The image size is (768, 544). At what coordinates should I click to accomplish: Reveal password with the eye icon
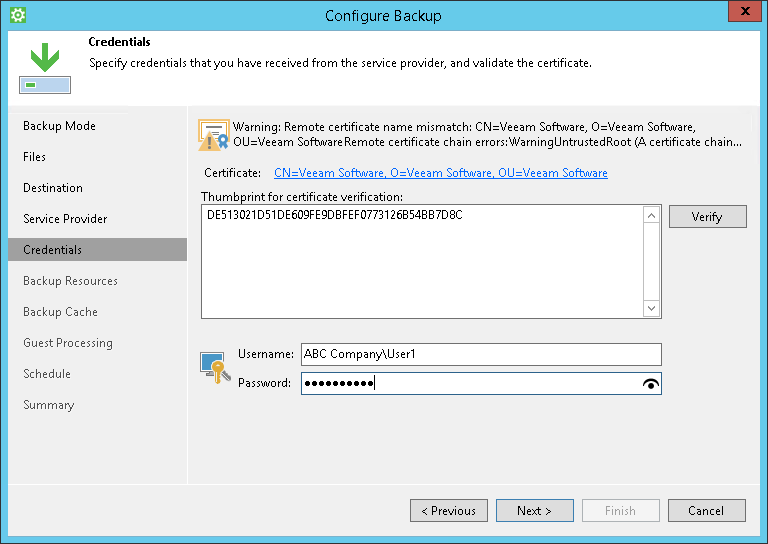coord(651,383)
